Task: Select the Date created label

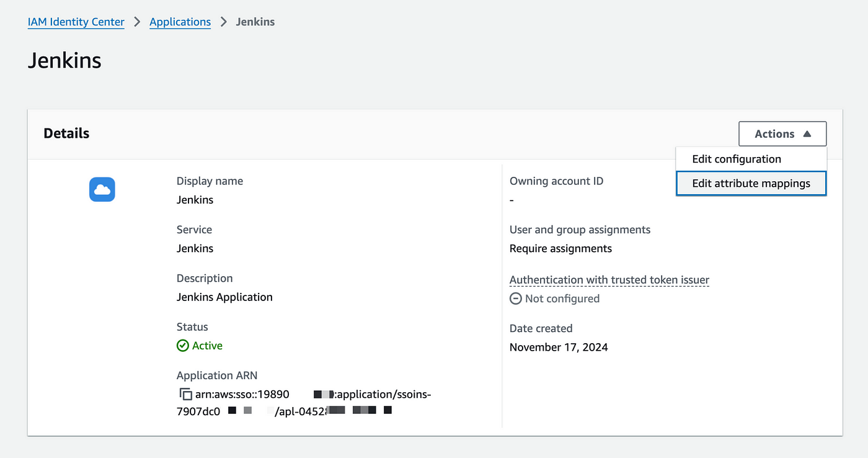Action: click(x=541, y=328)
